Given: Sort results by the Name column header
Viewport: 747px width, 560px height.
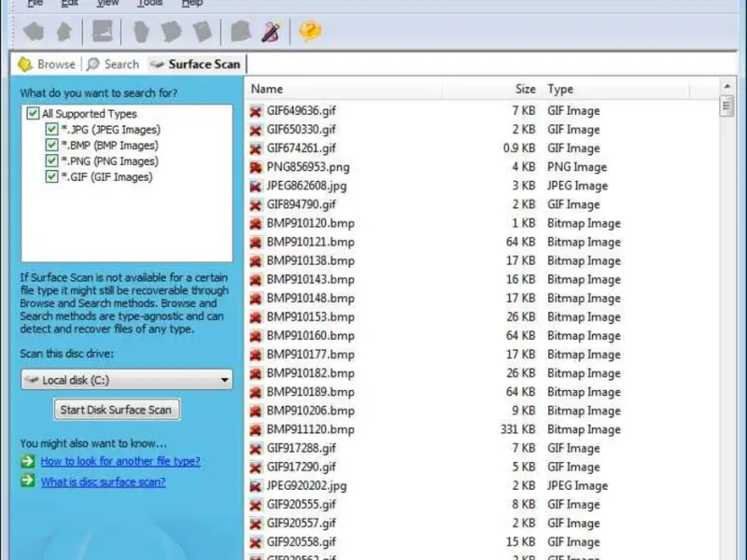Looking at the screenshot, I should (x=344, y=89).
